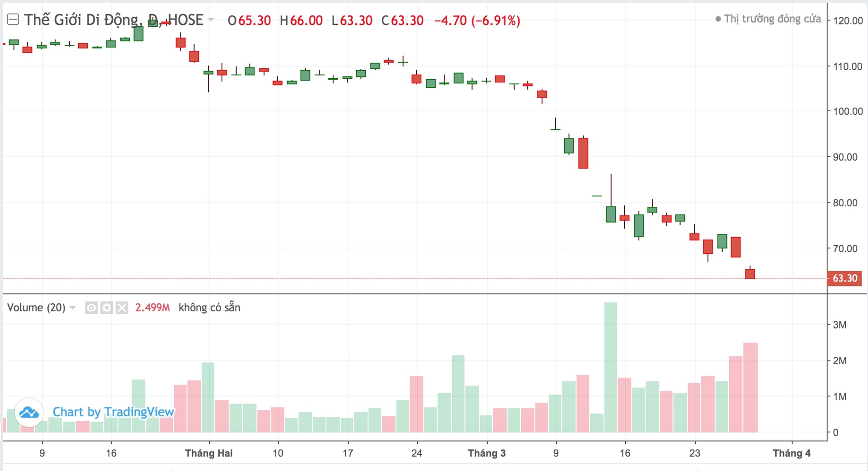The image size is (868, 471).
Task: Click the Tháng 3 label on time axis
Action: tap(487, 453)
